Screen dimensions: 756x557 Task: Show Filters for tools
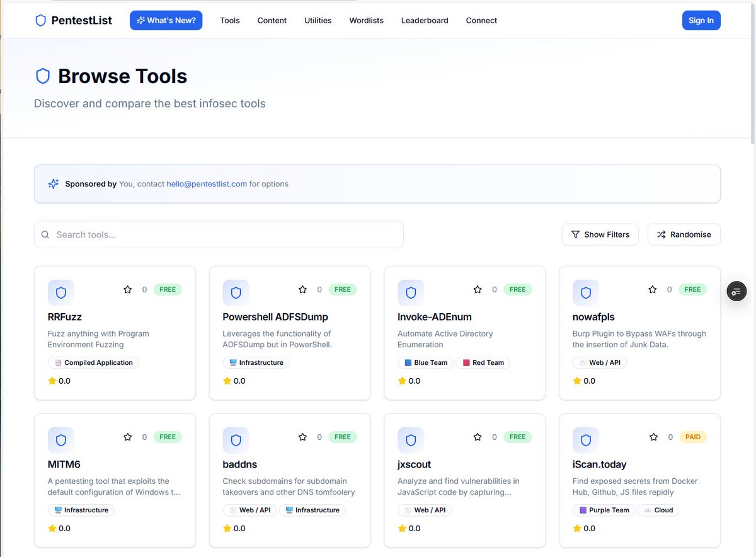(600, 234)
